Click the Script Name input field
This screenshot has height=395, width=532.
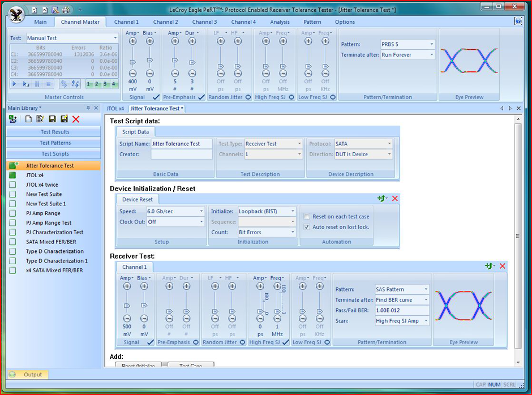[182, 144]
